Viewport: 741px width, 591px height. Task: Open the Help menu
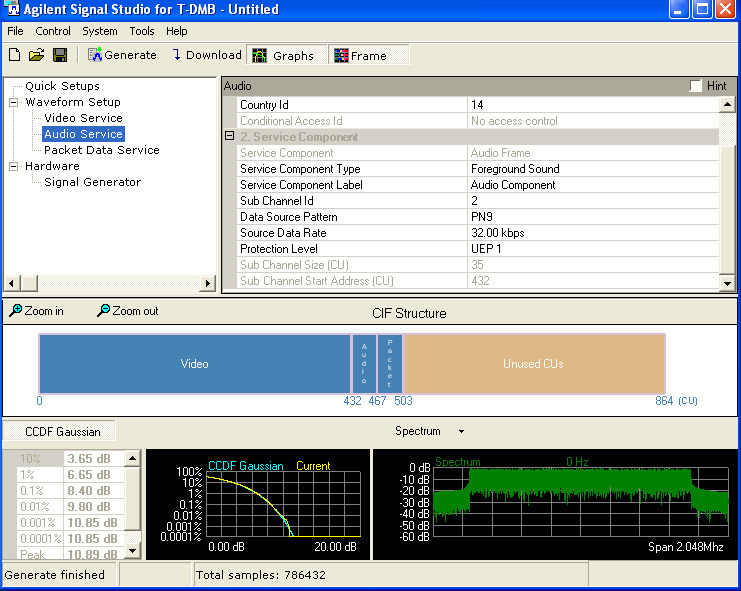pos(177,31)
